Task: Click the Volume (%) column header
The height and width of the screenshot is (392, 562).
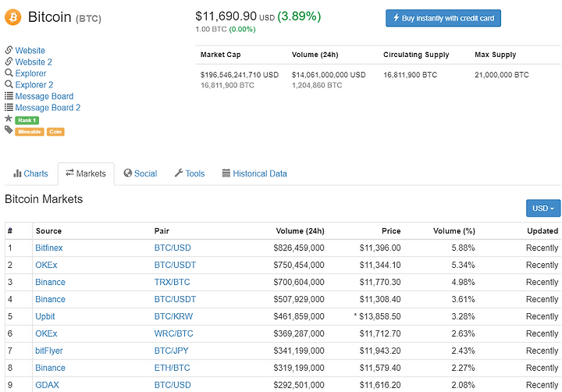Action: click(x=454, y=231)
